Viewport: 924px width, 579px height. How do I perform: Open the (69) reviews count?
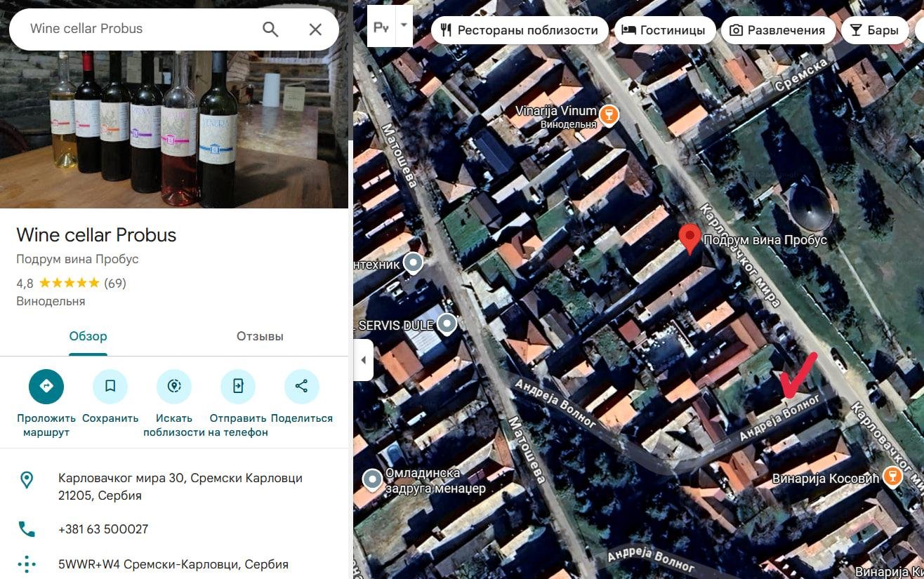115,284
